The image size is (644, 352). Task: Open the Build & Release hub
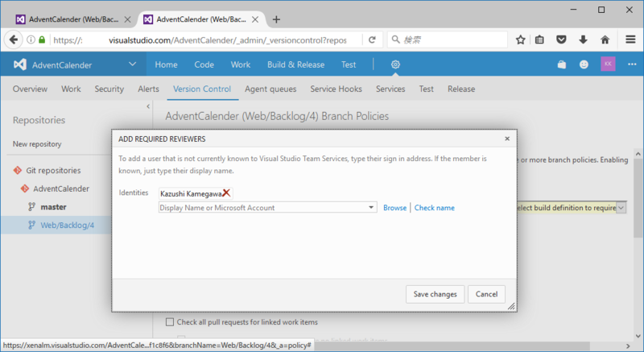tap(295, 64)
